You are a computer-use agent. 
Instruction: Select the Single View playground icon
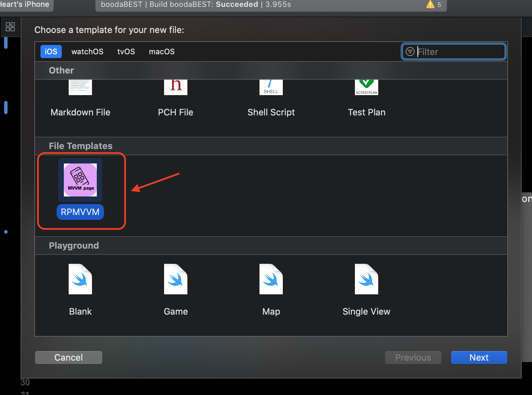367,279
